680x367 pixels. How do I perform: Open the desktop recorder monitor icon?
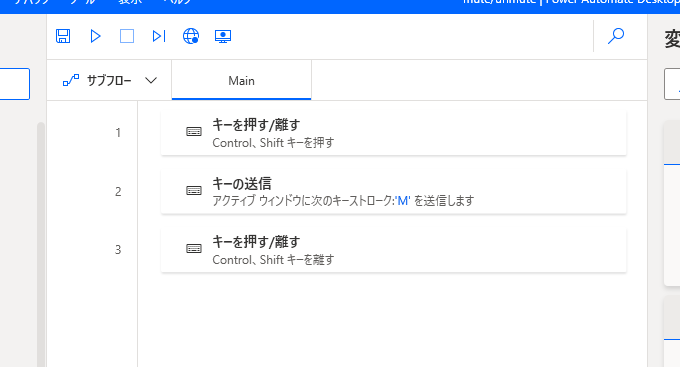tap(223, 36)
